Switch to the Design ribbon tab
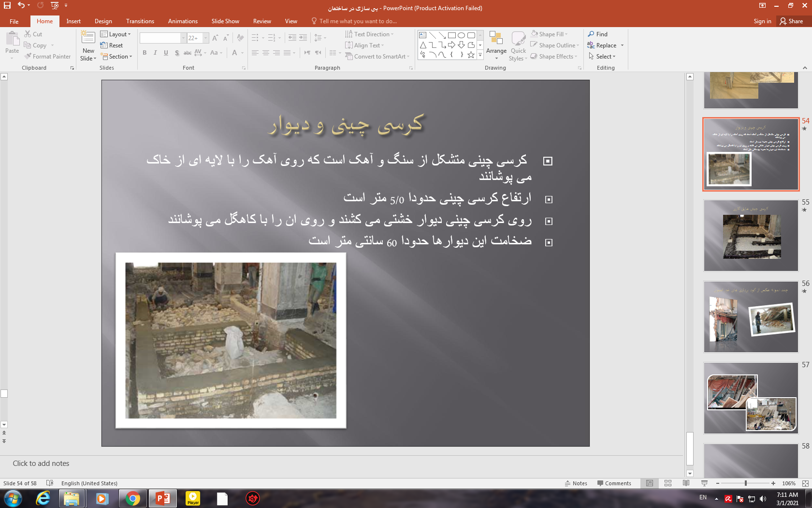Image resolution: width=812 pixels, height=508 pixels. click(103, 21)
